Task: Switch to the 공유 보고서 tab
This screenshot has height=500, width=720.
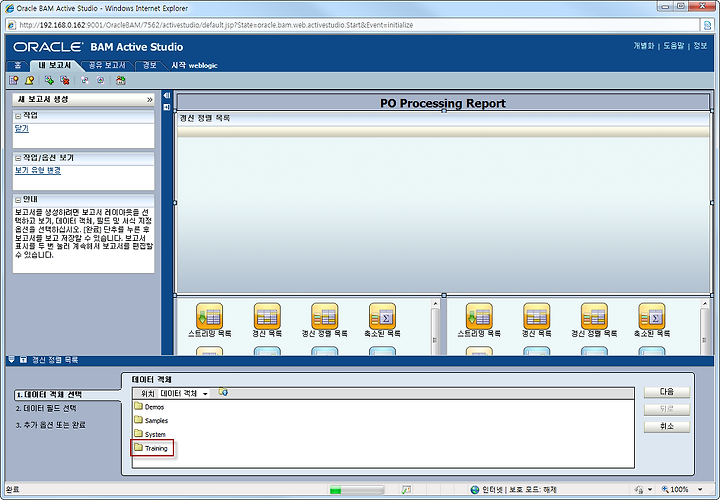Action: pyautogui.click(x=107, y=65)
